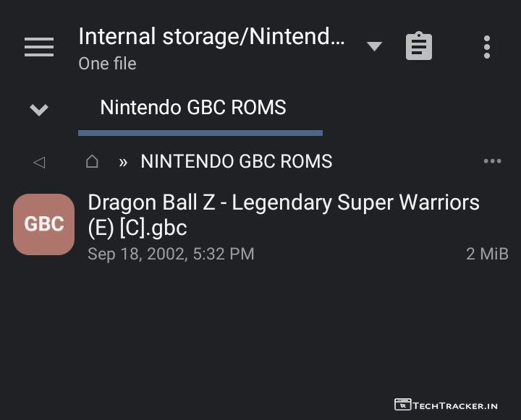Open the hamburger navigation menu
521x420 pixels.
[39, 47]
